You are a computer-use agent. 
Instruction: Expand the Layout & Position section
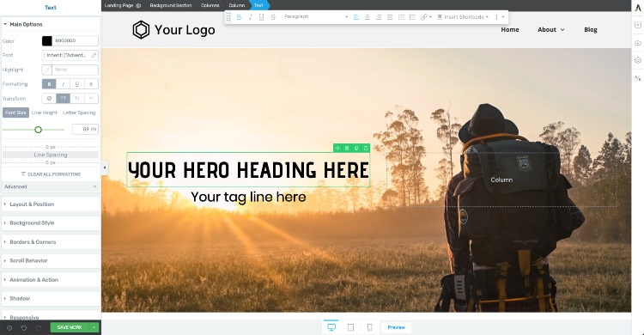(51, 204)
